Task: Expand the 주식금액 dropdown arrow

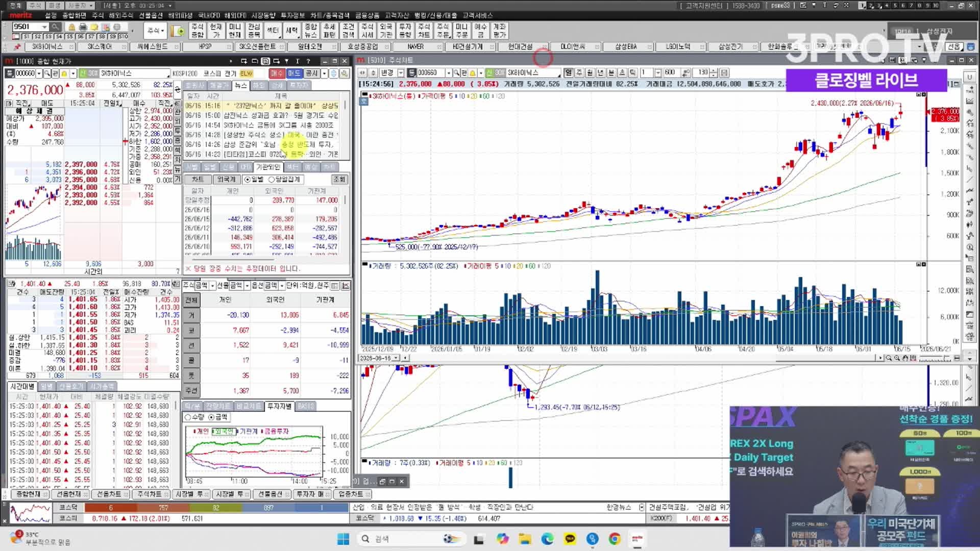Action: (x=212, y=286)
